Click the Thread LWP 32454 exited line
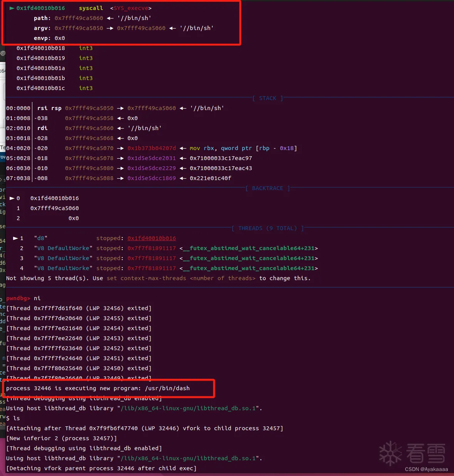 pyautogui.click(x=79, y=328)
